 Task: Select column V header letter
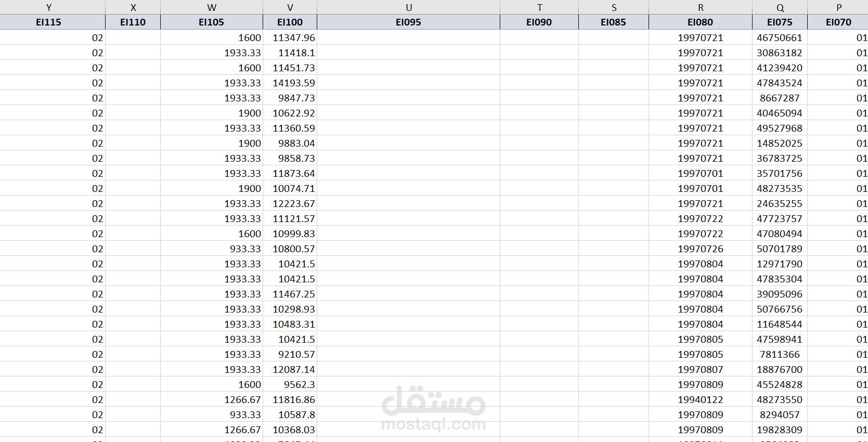tap(290, 7)
